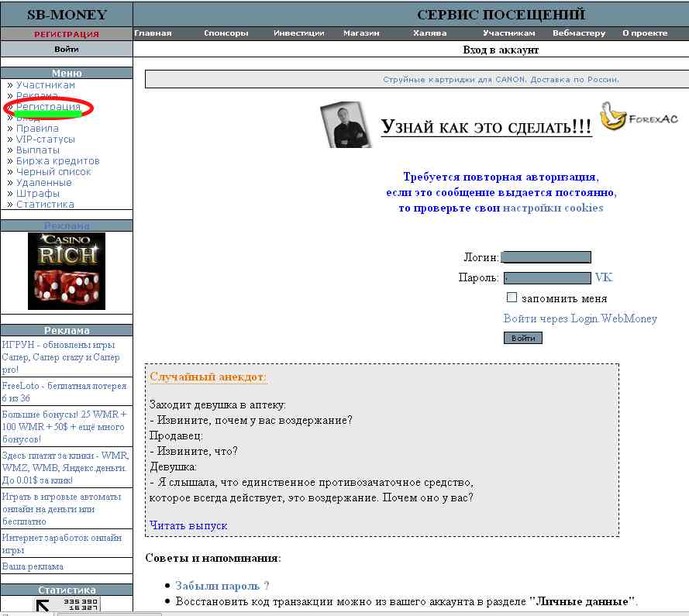The height and width of the screenshot is (616, 689).
Task: Click the SB-MONEY site logo text
Action: tap(67, 15)
